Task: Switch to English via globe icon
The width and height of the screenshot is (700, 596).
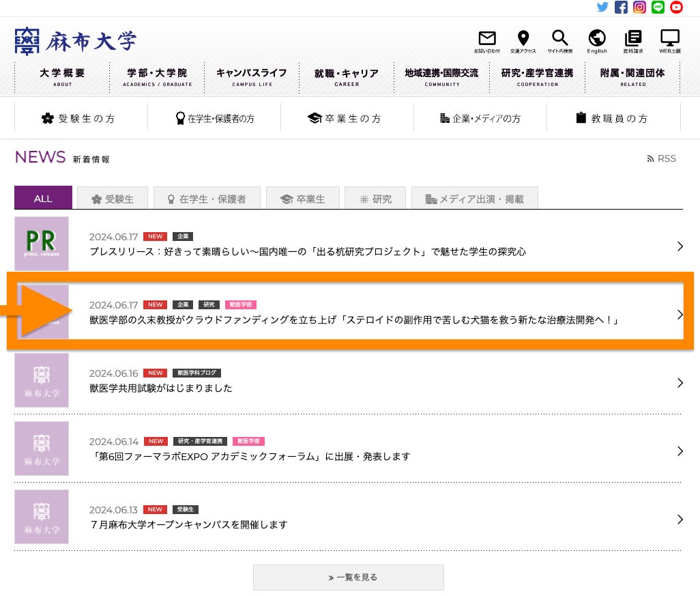Action: [597, 41]
